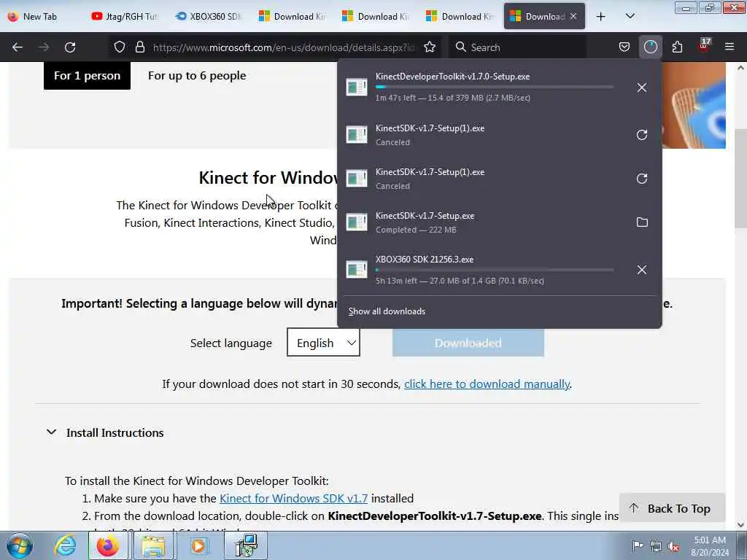Click the installer taskbar icon
747x560 pixels.
tap(247, 545)
